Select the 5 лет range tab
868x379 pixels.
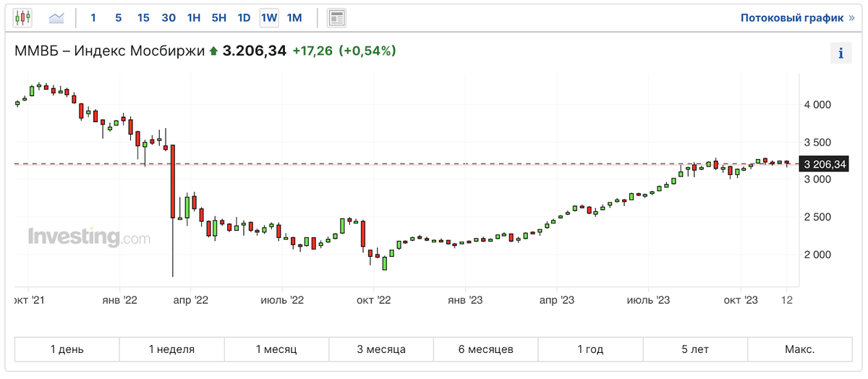(695, 349)
